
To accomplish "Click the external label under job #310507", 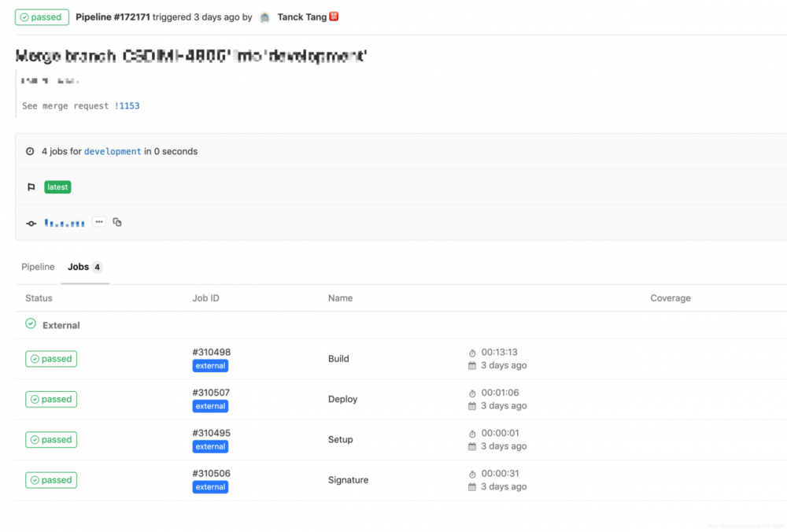I will tap(209, 406).
